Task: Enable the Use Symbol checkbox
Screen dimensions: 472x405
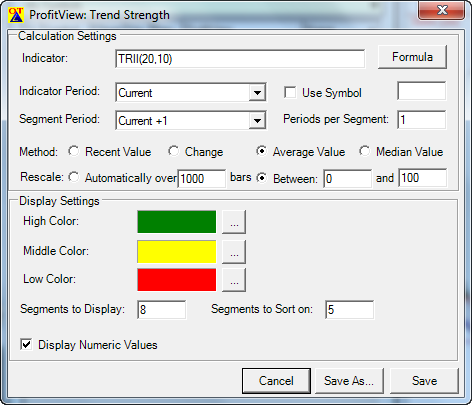Action: coord(290,92)
